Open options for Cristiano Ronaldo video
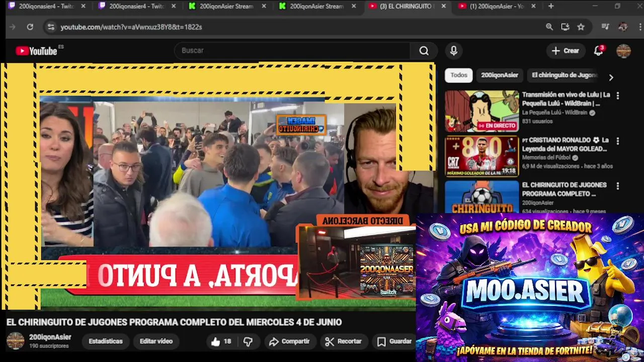This screenshot has height=362, width=644. (618, 141)
